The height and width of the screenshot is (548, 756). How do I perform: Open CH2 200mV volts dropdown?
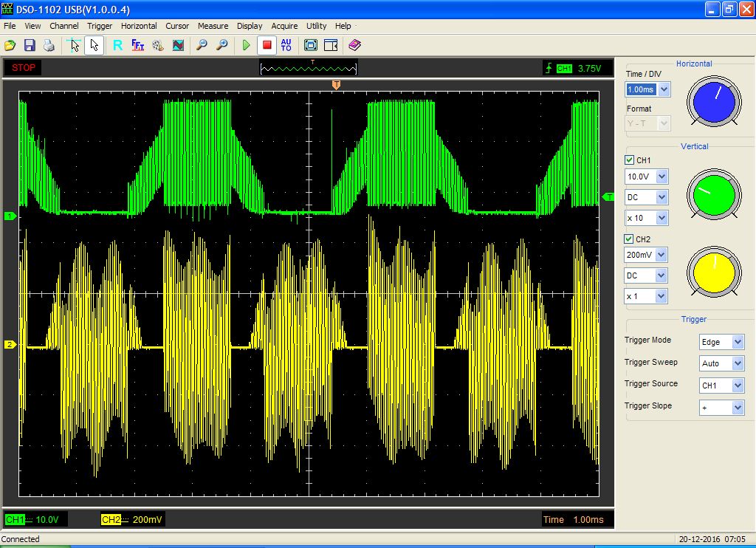(661, 255)
